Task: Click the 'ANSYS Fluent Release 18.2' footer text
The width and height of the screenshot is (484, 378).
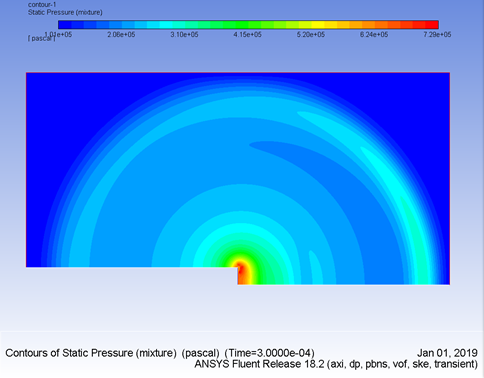Action: (x=259, y=364)
